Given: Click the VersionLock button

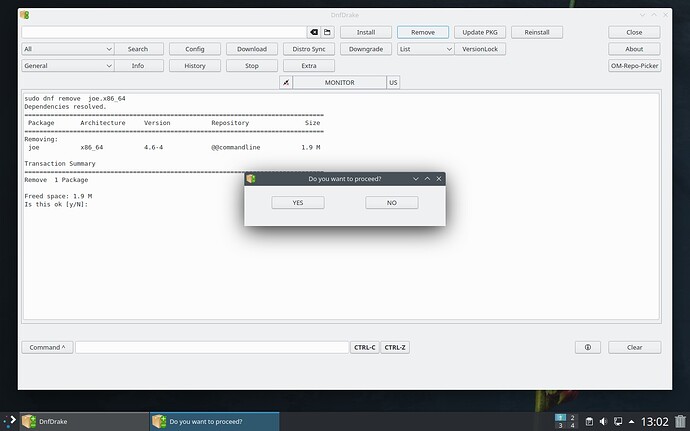Looking at the screenshot, I should (x=480, y=49).
